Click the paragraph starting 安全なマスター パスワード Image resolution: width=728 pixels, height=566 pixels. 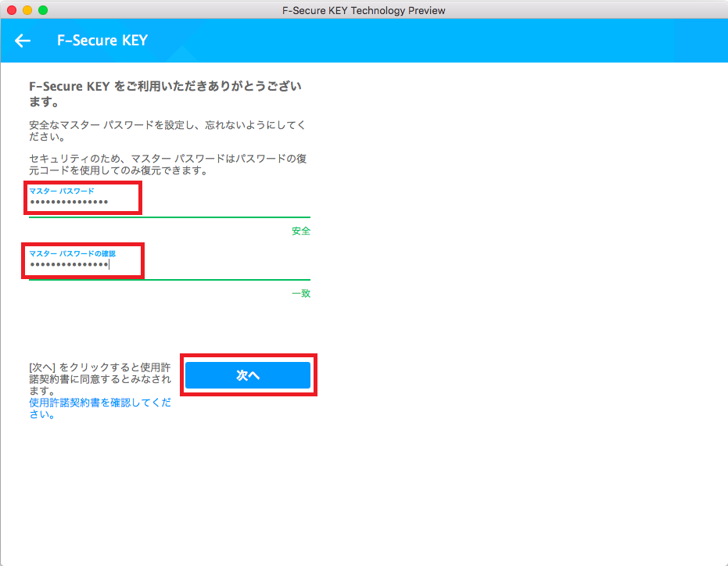click(167, 131)
